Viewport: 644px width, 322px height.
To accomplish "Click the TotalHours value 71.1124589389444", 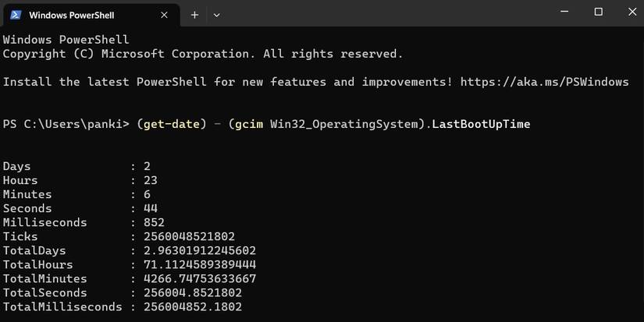I will coord(199,264).
